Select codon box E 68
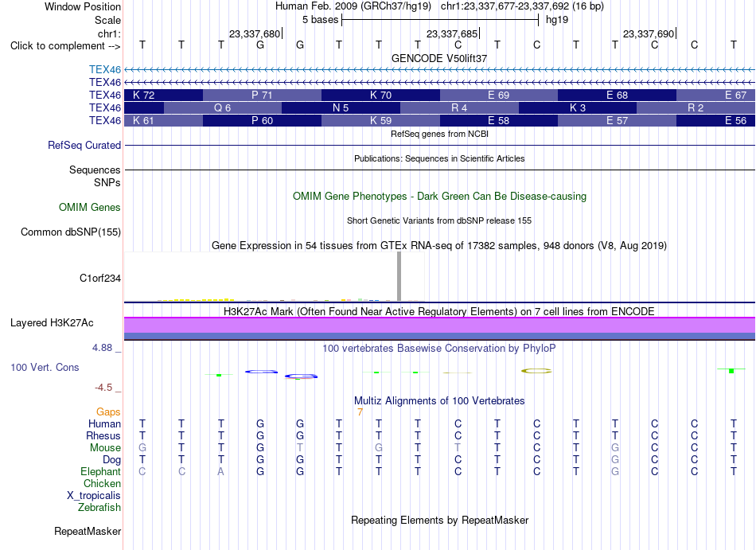The image size is (756, 550). click(618, 95)
